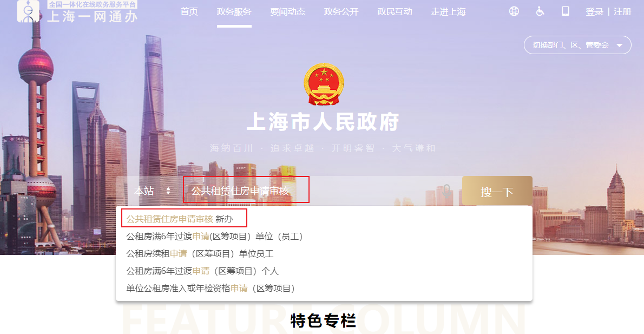Screen dimensions: 644x334
Task: Expand 切换部门、区、管委会 dropdown
Action: 577,45
